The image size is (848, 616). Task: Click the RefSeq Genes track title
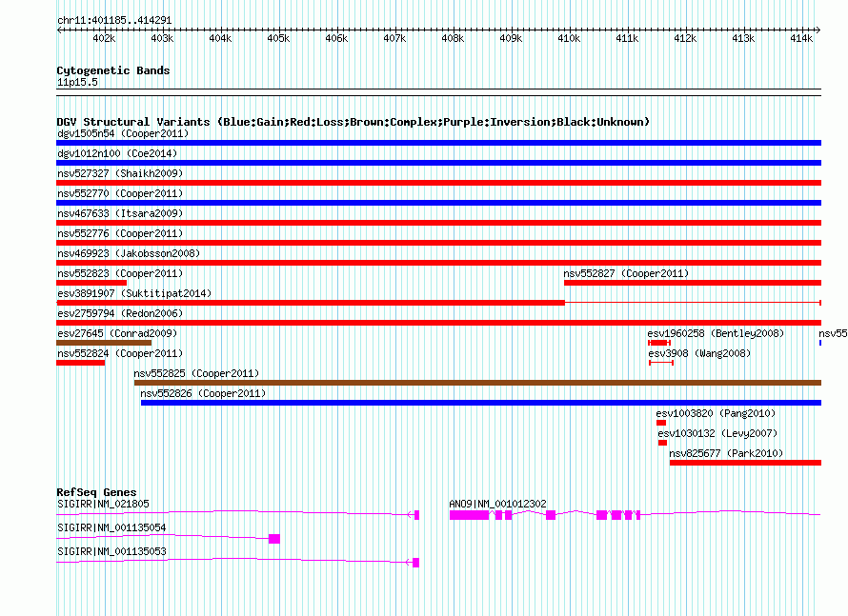tap(96, 492)
